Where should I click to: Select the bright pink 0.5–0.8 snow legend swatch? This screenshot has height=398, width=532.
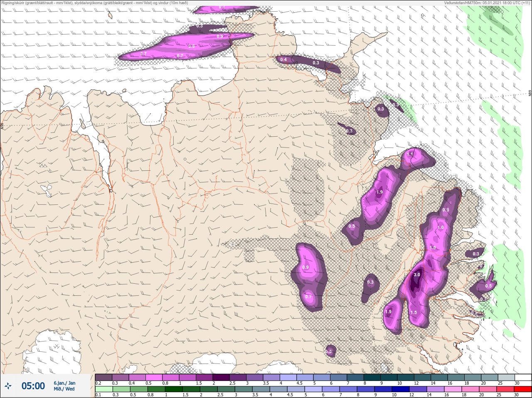[x=154, y=377]
